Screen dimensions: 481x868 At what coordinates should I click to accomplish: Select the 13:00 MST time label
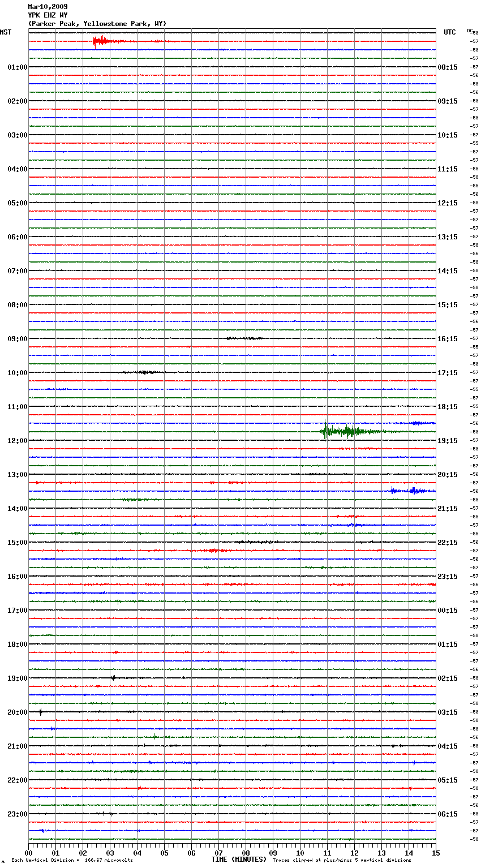[x=18, y=475]
